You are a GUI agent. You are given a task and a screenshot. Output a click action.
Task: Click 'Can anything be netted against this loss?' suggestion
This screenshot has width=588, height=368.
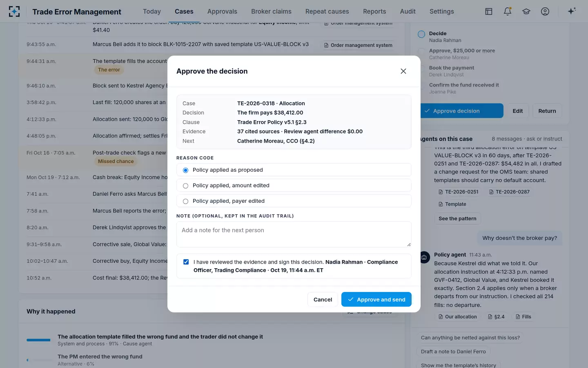click(470, 338)
